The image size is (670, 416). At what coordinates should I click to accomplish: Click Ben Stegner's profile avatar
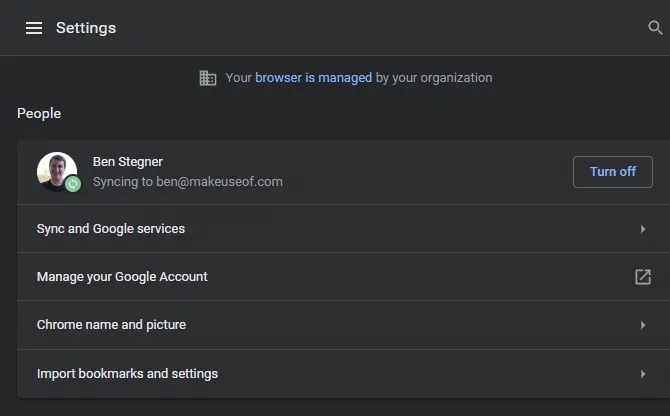point(57,172)
